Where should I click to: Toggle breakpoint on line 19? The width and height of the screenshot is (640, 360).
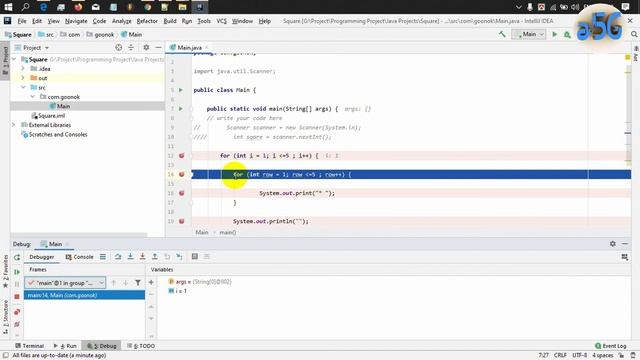pyautogui.click(x=182, y=221)
